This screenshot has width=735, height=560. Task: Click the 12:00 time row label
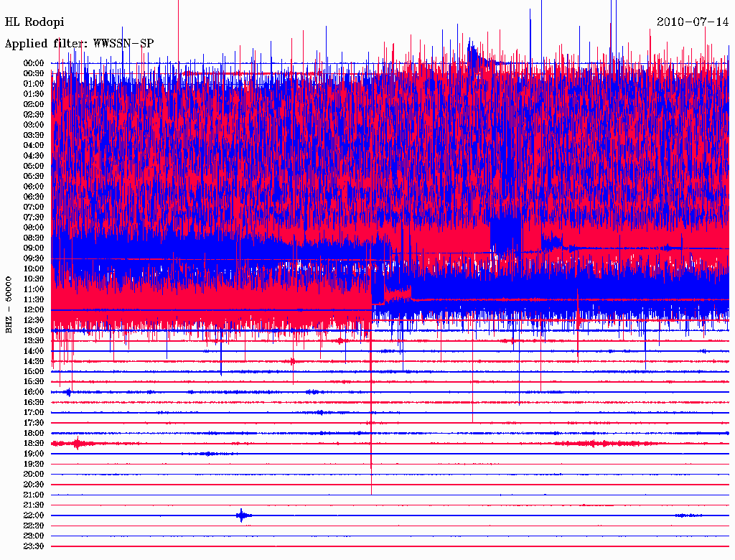click(x=34, y=310)
